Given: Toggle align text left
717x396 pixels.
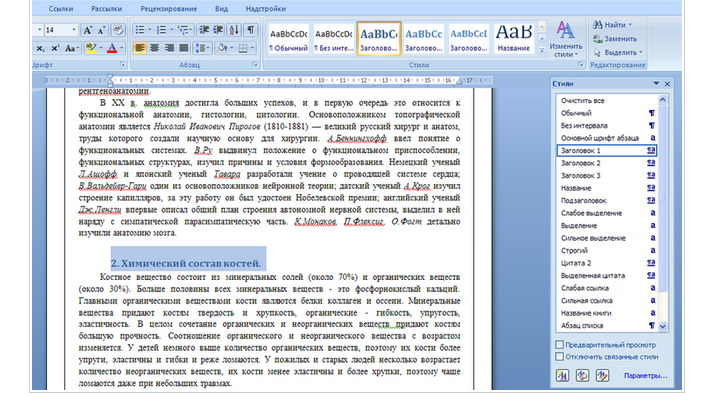Looking at the screenshot, I should pyautogui.click(x=139, y=48).
